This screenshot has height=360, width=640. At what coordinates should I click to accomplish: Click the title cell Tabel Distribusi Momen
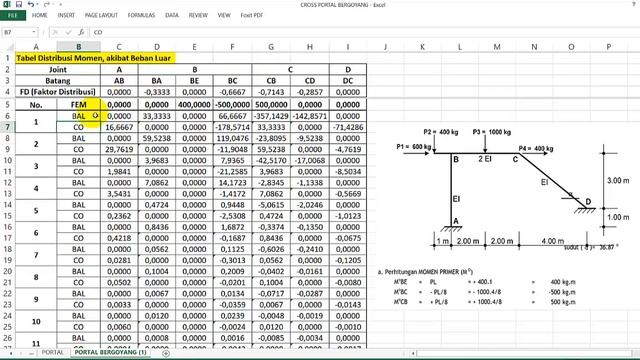click(96, 58)
